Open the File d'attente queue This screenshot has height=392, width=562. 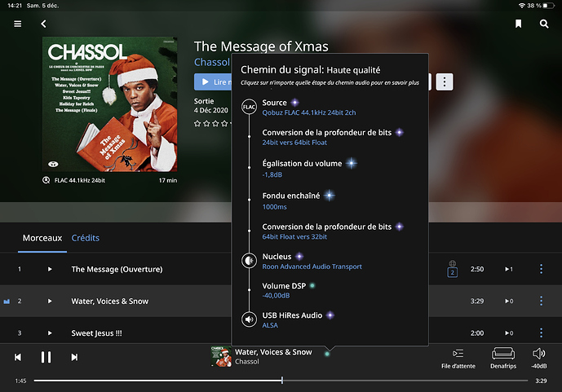coord(458,359)
